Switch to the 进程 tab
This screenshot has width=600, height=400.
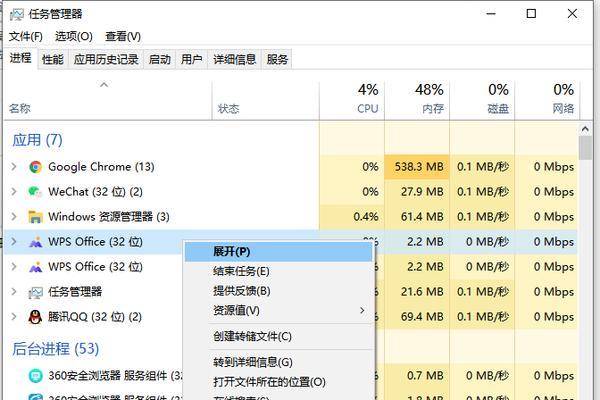pyautogui.click(x=21, y=59)
